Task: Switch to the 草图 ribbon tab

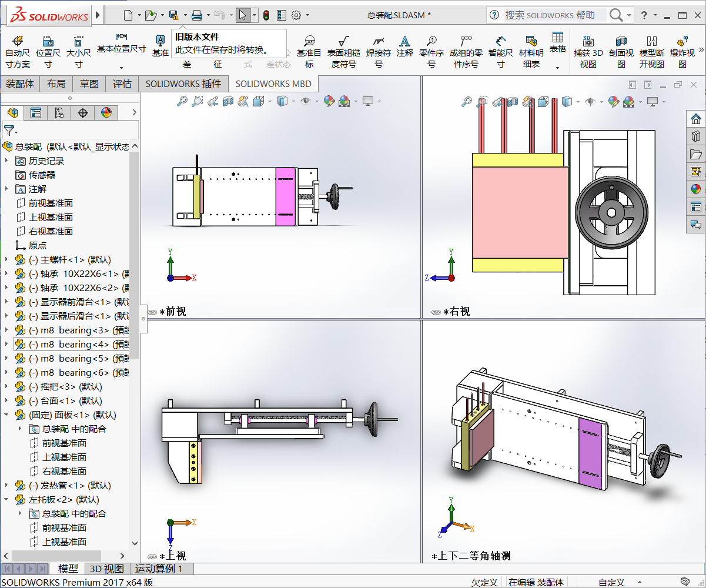Action: (x=89, y=83)
